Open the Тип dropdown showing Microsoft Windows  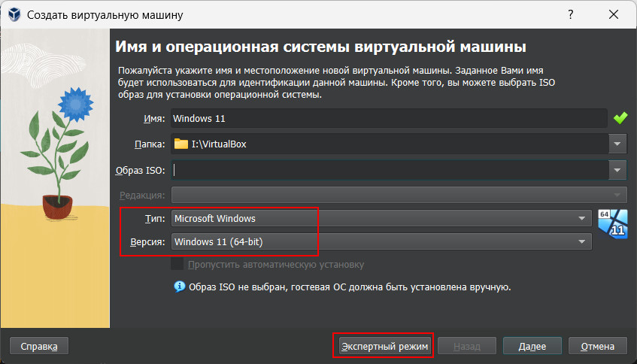381,219
